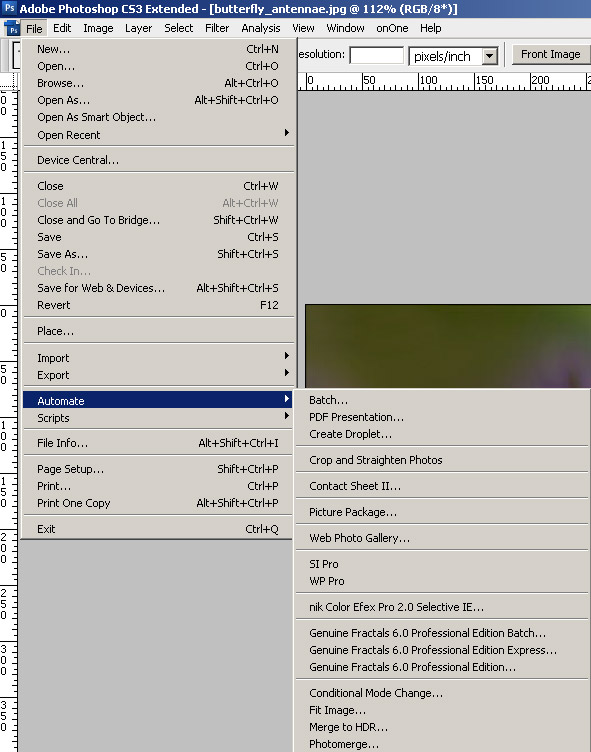Close the open File menu
591x752 pixels.
tap(34, 29)
